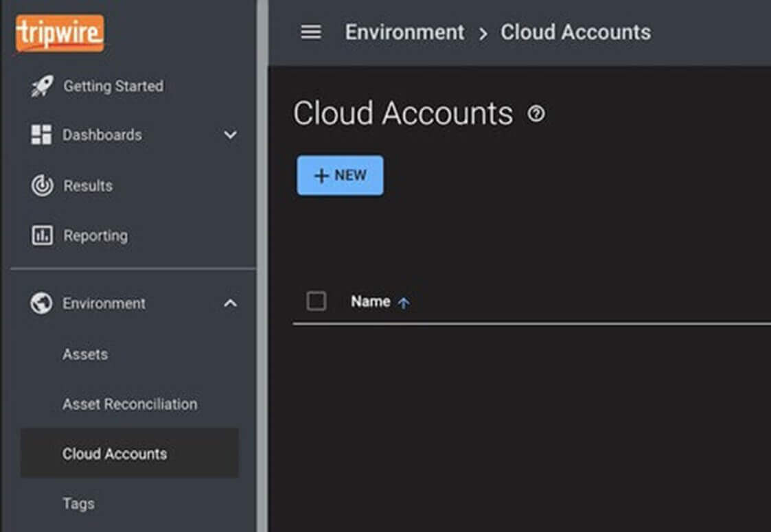The image size is (771, 532).
Task: Open Cloud Accounts help question icon
Action: click(536, 114)
